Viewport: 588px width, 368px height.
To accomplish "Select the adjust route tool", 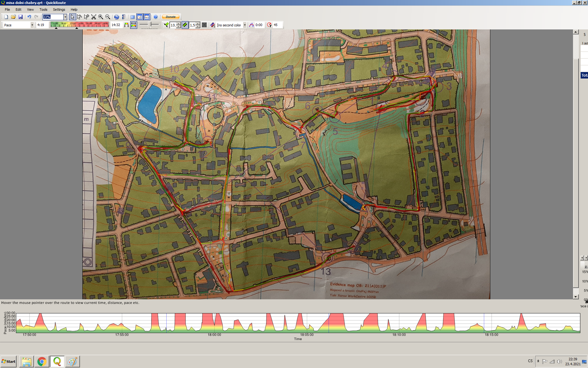I will [x=79, y=17].
